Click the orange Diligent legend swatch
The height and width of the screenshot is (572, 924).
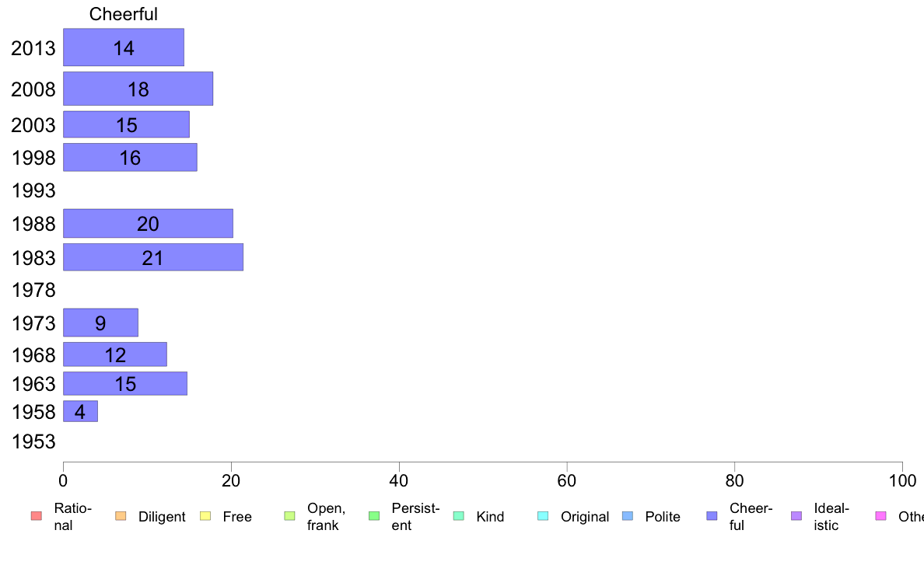[x=120, y=516]
